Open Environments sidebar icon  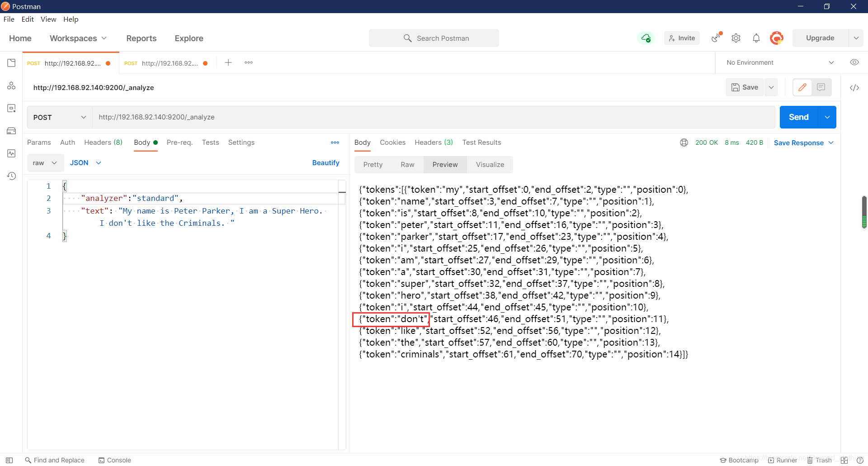pos(11,108)
